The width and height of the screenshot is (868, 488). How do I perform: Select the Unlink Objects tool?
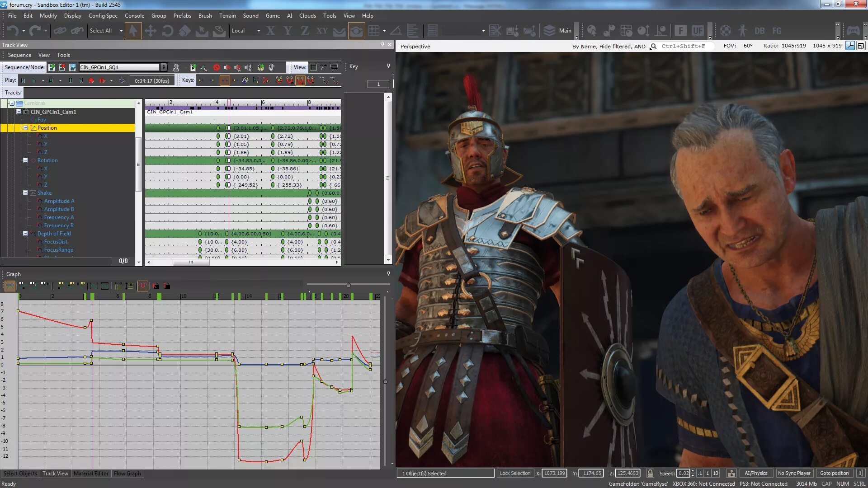77,31
